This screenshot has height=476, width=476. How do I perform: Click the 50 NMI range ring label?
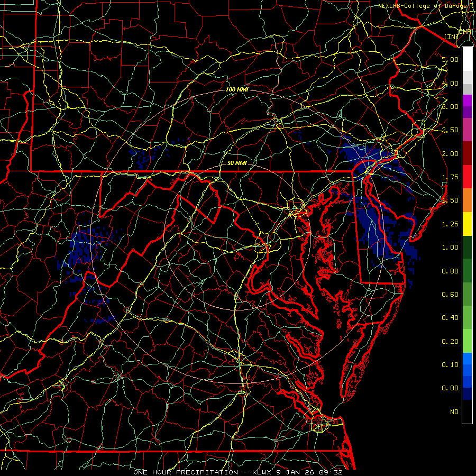tap(237, 163)
